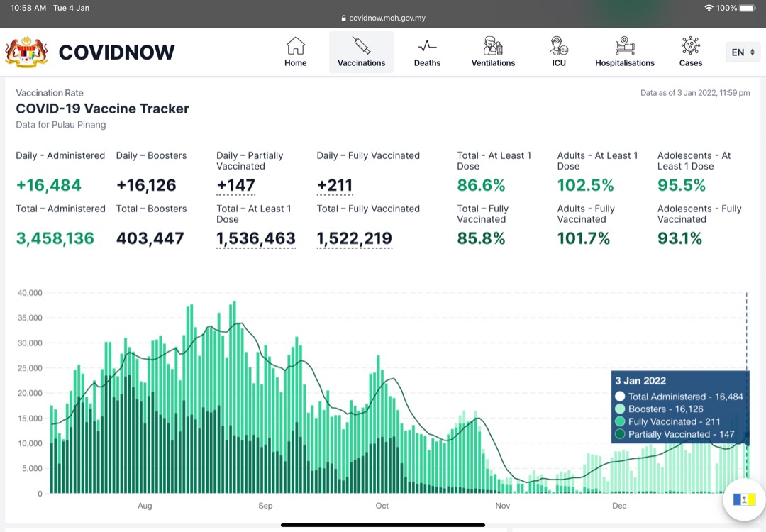766x532 pixels.
Task: Click the Aug label on chart axis
Action: [x=145, y=506]
